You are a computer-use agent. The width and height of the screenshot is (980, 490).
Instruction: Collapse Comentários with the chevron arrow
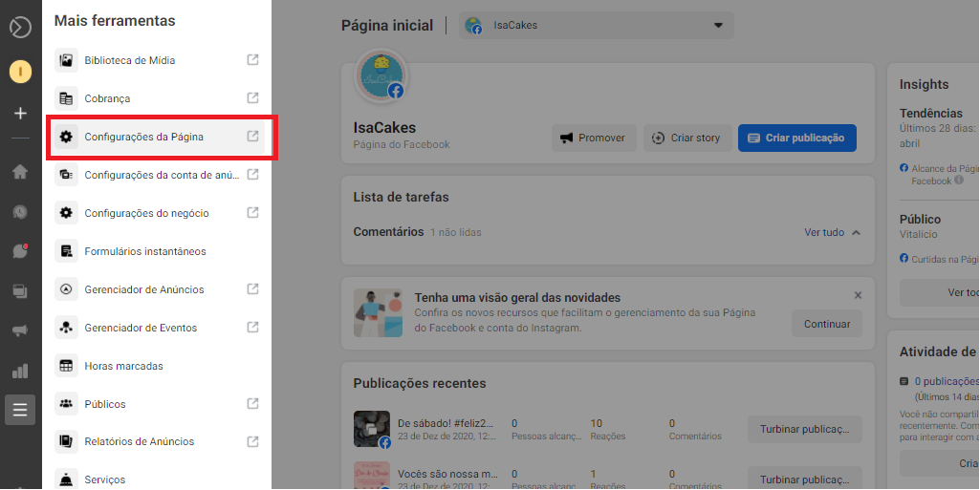coord(857,232)
